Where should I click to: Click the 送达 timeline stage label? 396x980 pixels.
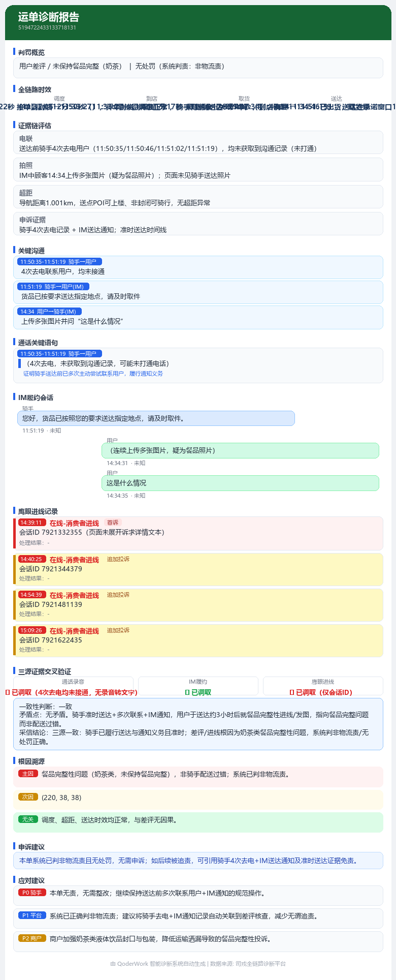(337, 99)
